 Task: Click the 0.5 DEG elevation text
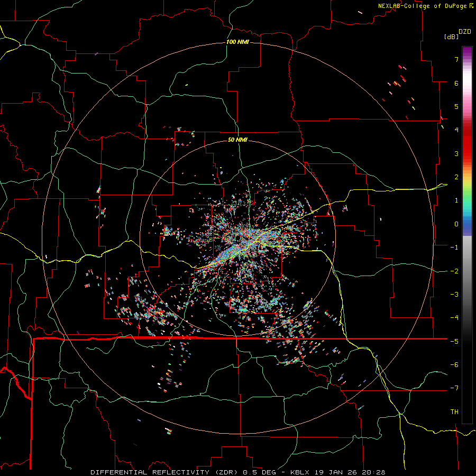[x=260, y=472]
